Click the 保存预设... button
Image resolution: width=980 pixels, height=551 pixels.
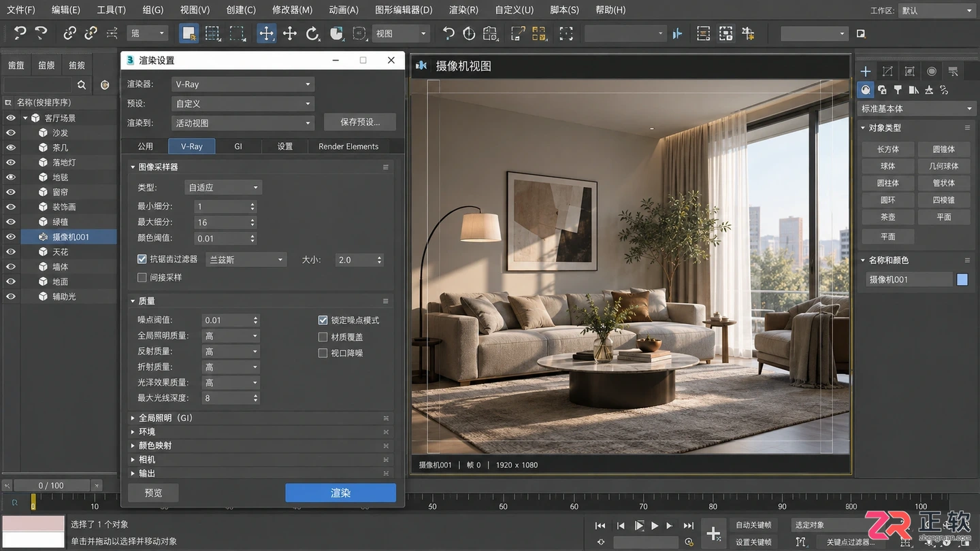click(x=359, y=122)
